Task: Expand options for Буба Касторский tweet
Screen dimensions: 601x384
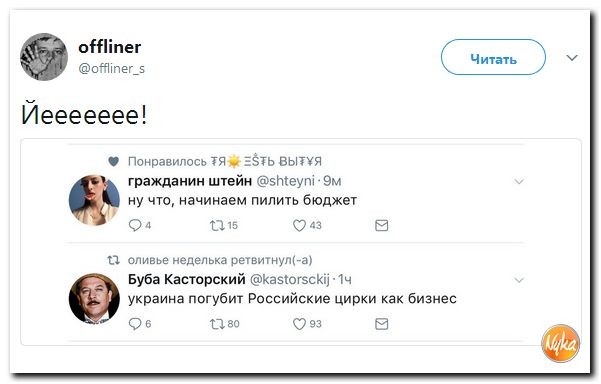Action: pyautogui.click(x=519, y=280)
